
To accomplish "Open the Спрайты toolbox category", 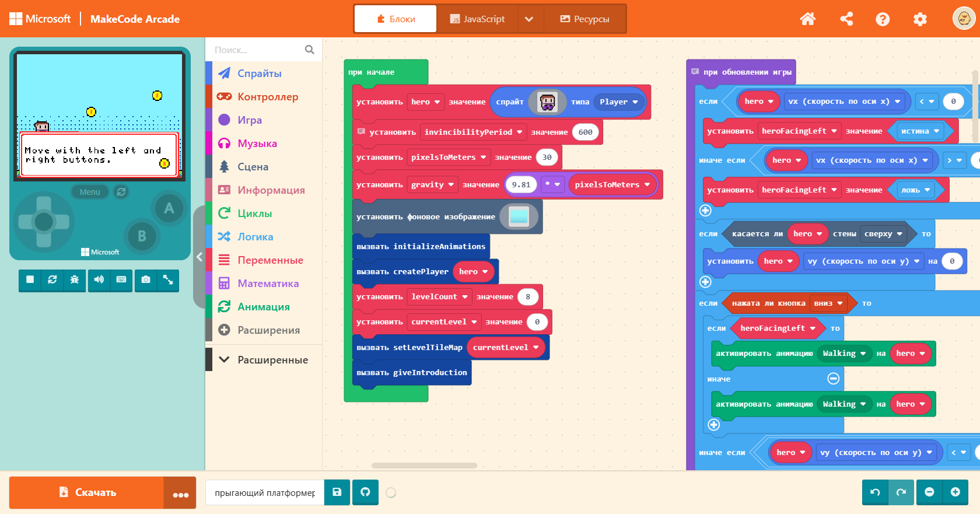I will pos(264,74).
